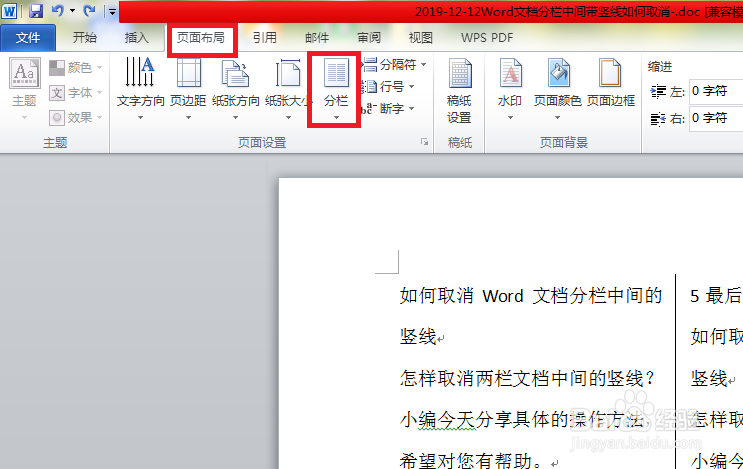743x469 pixels.
Task: Open the 文件 (File) tab
Action: coord(28,37)
